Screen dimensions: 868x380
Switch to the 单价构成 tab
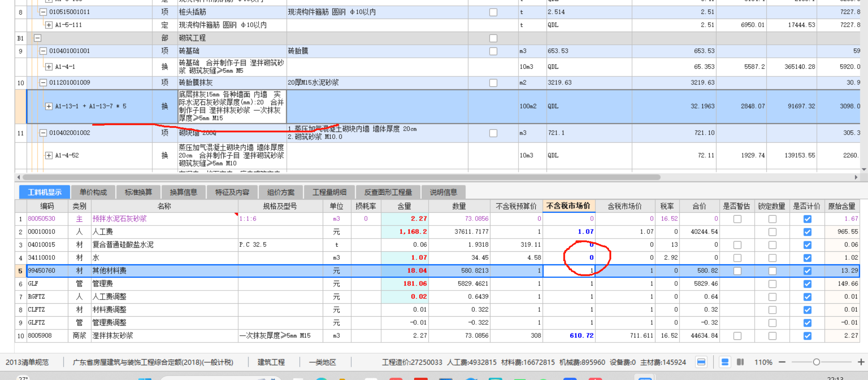(x=93, y=192)
